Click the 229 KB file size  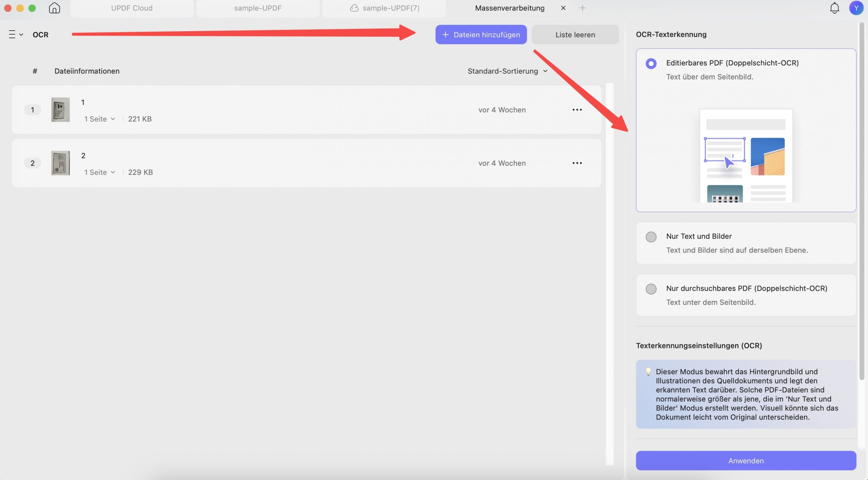pos(140,172)
